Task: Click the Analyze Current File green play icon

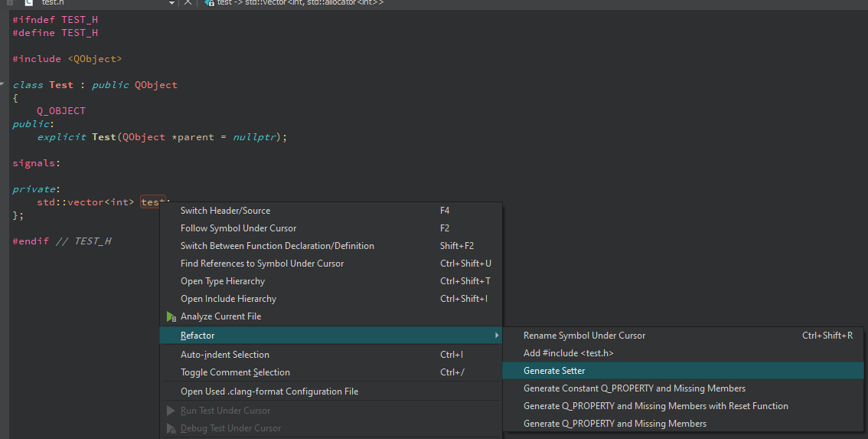Action: 171,316
